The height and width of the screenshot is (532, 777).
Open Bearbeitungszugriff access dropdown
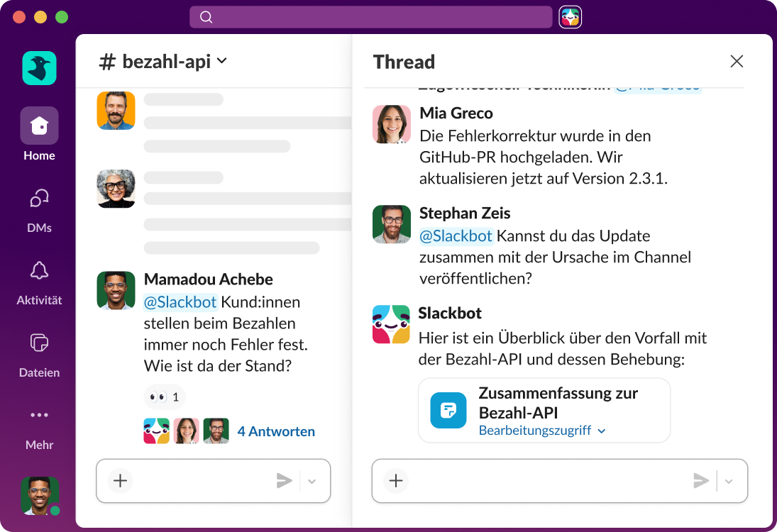542,431
